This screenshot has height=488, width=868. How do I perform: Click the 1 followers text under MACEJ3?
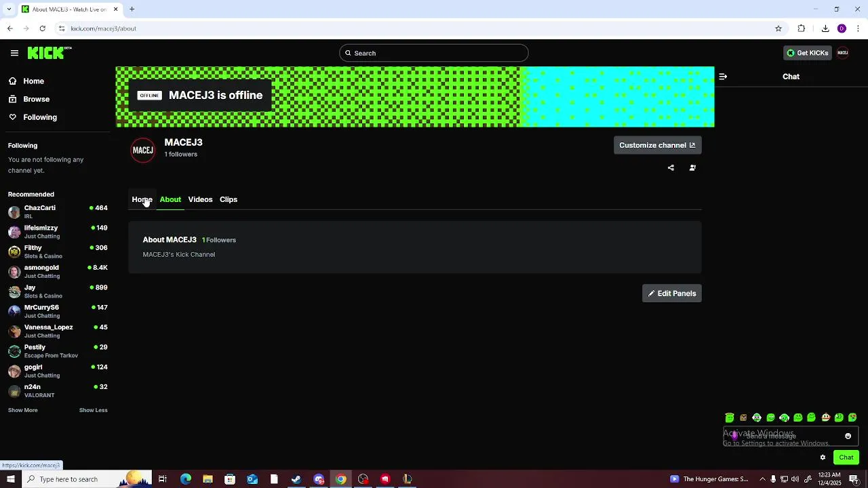click(x=181, y=154)
